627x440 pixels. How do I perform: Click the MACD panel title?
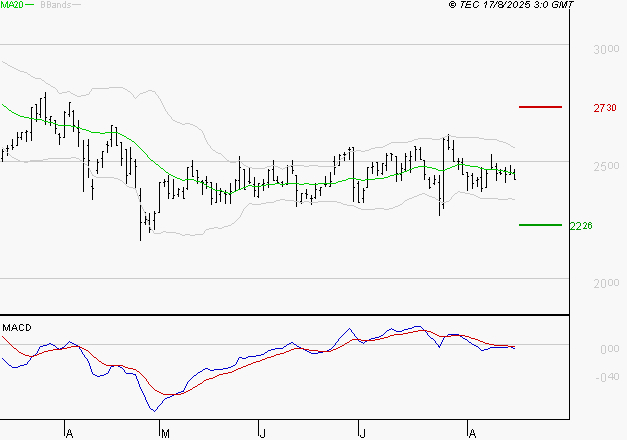(16, 327)
